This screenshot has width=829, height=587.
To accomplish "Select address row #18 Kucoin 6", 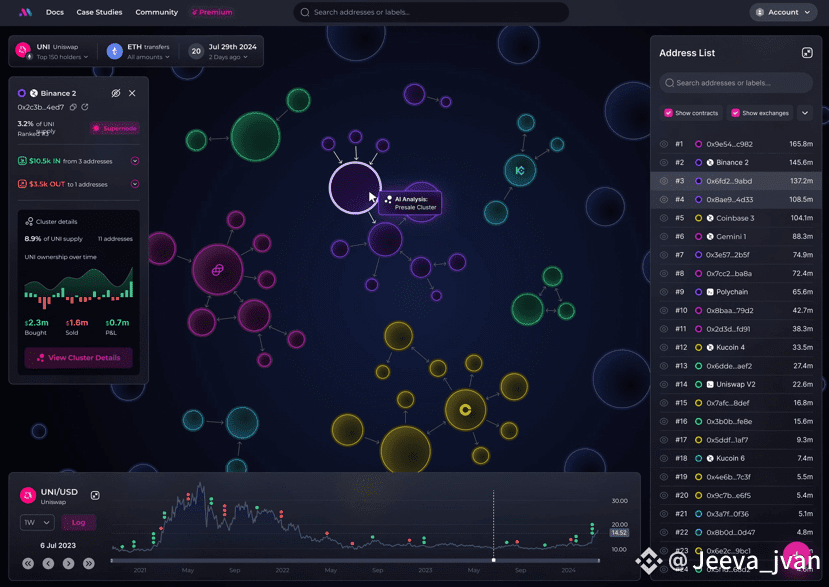I will [735, 458].
